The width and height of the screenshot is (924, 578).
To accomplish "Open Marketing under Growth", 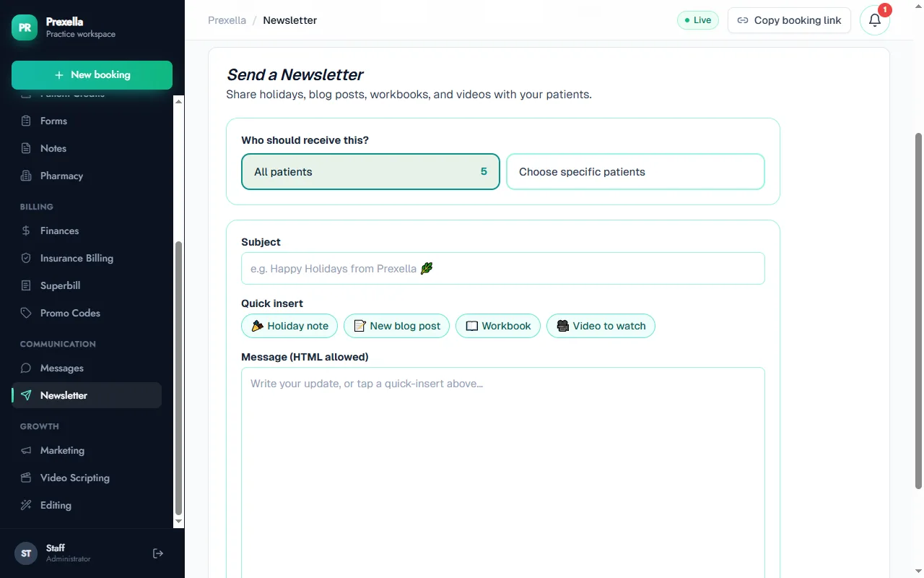I will point(87,450).
